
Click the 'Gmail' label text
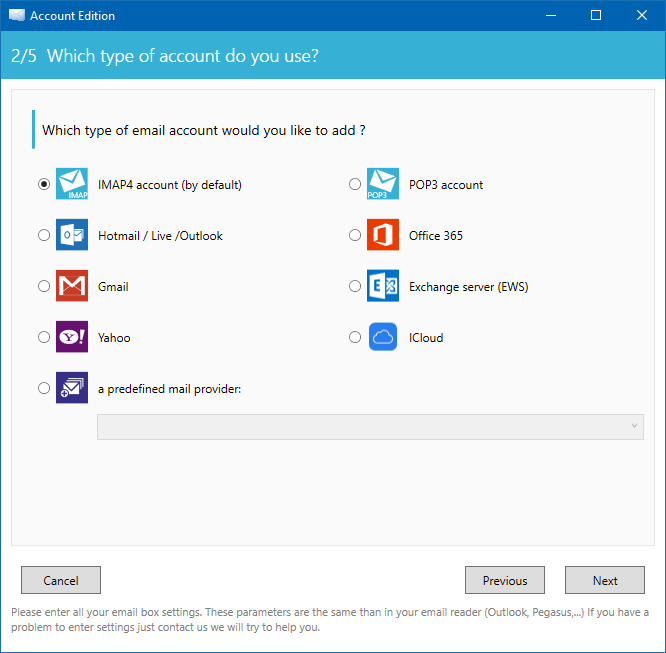point(113,287)
